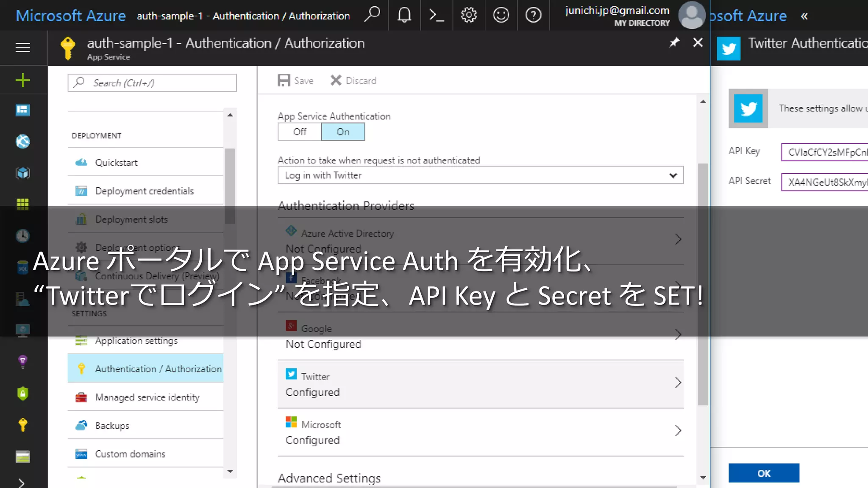Close the Authentication / Authorization blade
Screen dimensions: 868x488
click(698, 42)
